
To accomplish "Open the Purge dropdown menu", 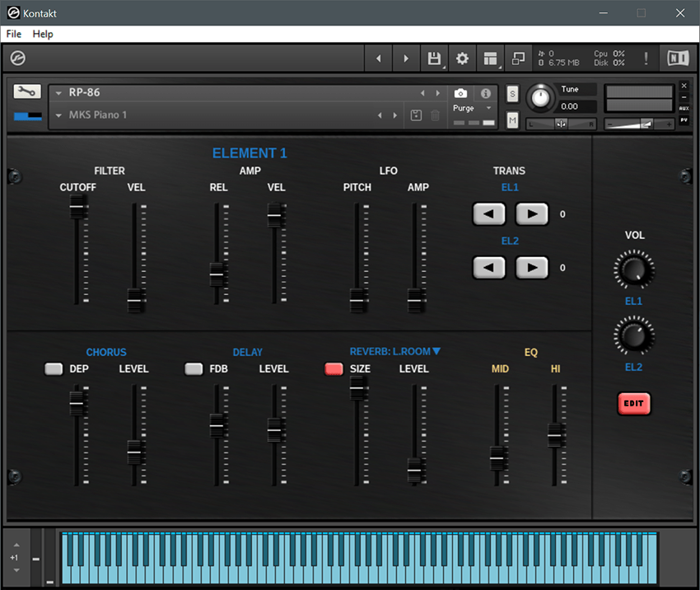I will 472,108.
